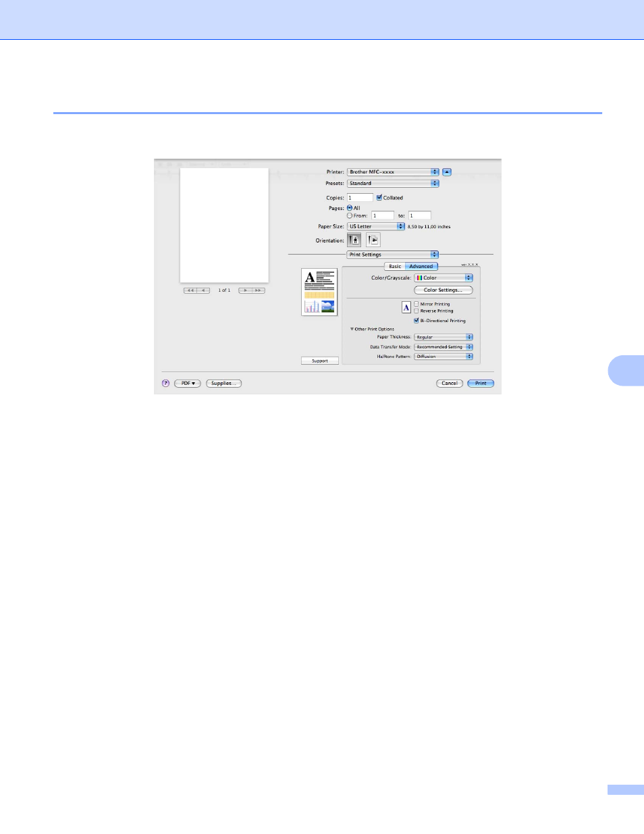Open the PDF menu button
The image size is (644, 834).
point(188,384)
